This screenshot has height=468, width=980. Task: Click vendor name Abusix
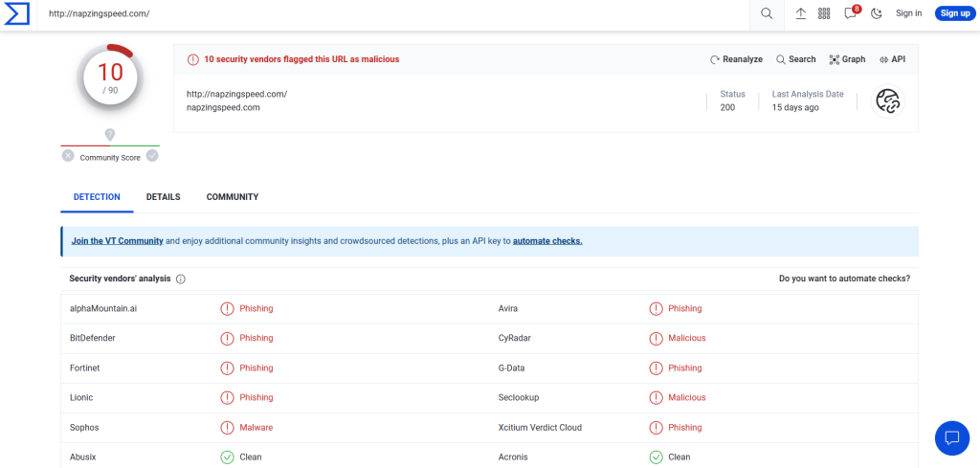83,457
